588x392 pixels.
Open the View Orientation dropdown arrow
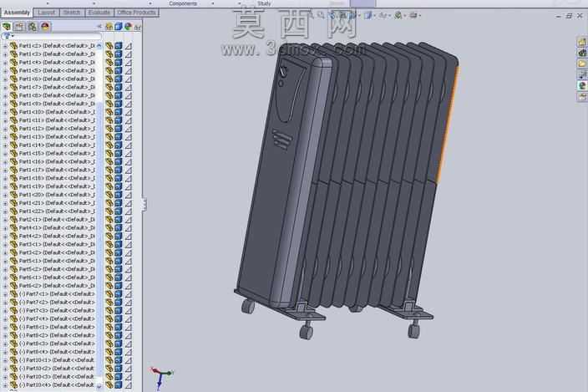coord(359,16)
